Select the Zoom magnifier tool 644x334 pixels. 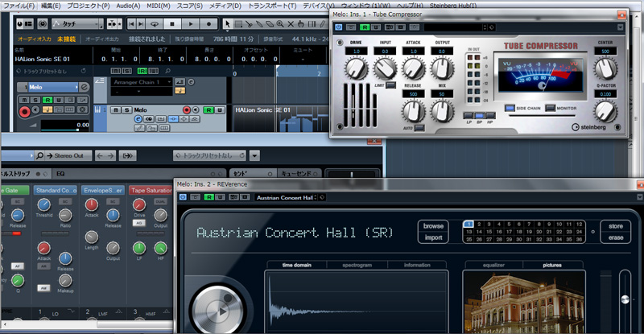pyautogui.click(x=280, y=24)
